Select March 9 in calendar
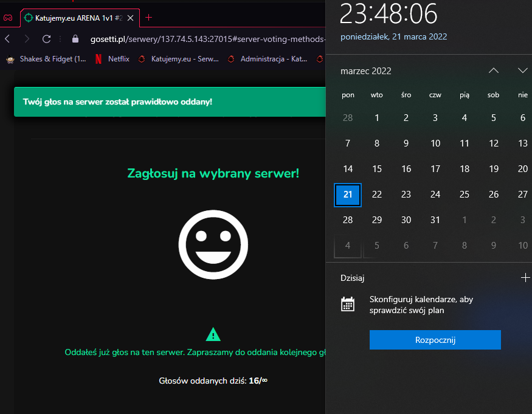The width and height of the screenshot is (532, 414). click(x=406, y=143)
